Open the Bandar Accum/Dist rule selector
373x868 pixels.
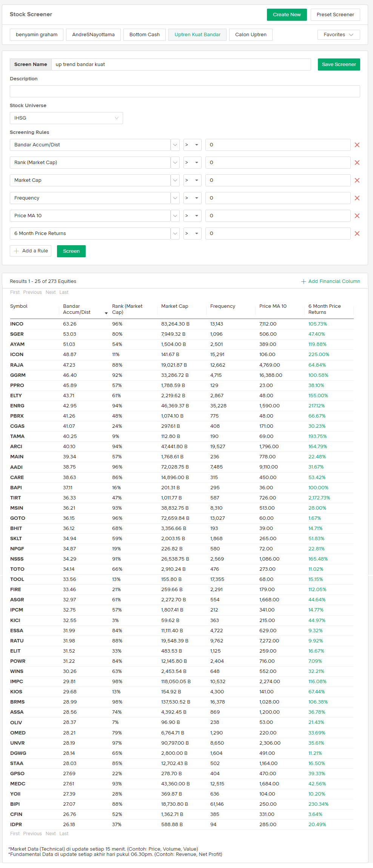(175, 145)
